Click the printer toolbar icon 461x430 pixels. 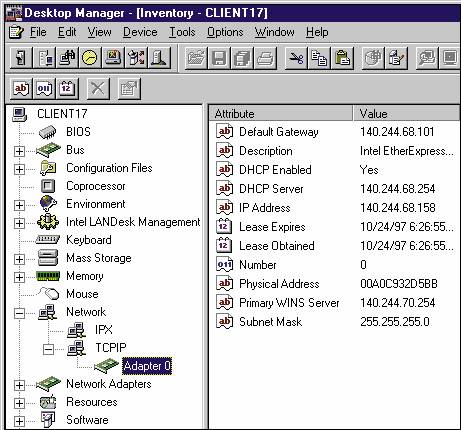[x=265, y=58]
